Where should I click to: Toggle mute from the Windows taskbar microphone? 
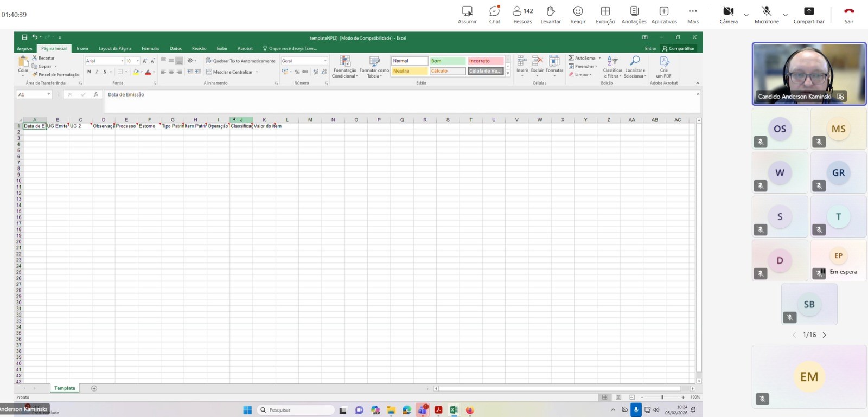coord(636,410)
